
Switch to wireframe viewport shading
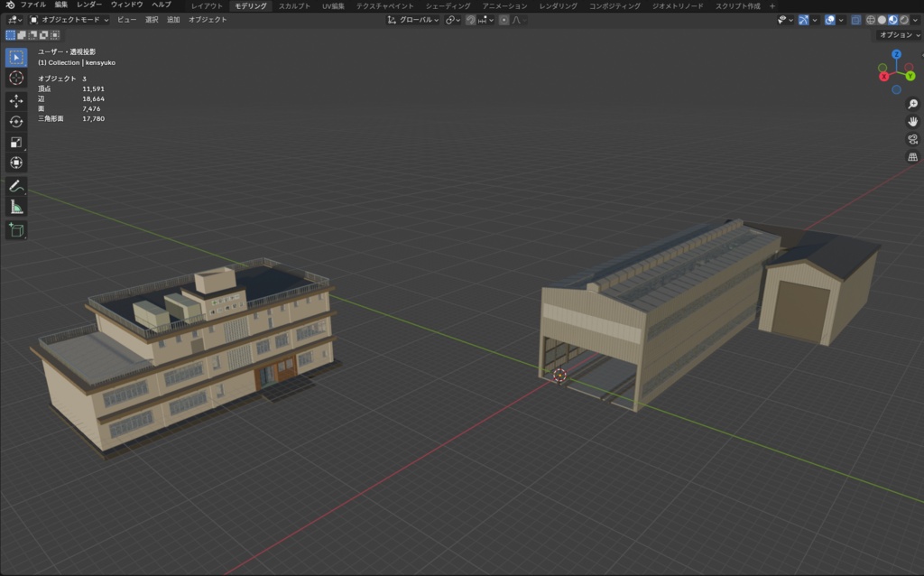tap(871, 20)
